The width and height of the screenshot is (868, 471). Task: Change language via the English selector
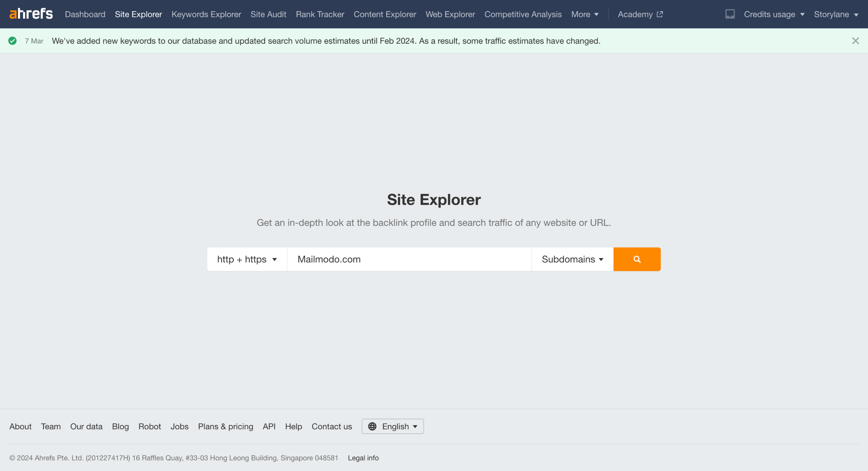coord(393,426)
